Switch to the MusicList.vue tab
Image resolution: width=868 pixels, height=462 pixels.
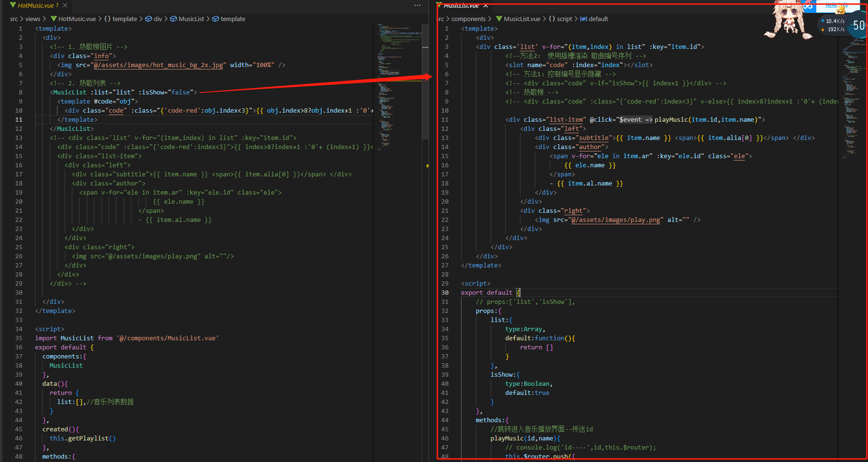(461, 5)
